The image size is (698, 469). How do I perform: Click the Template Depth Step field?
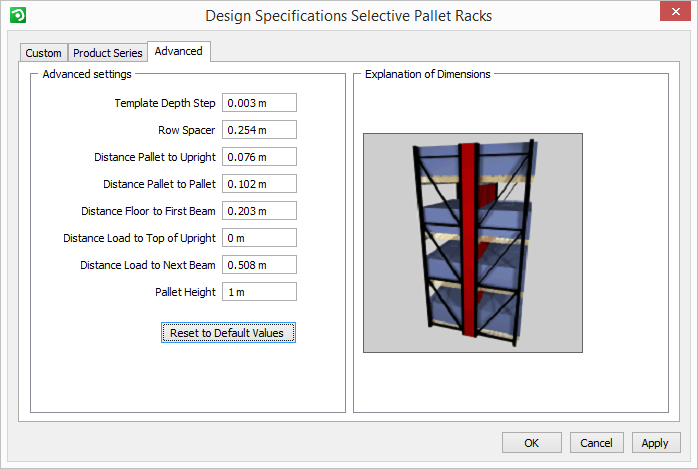[x=259, y=103]
